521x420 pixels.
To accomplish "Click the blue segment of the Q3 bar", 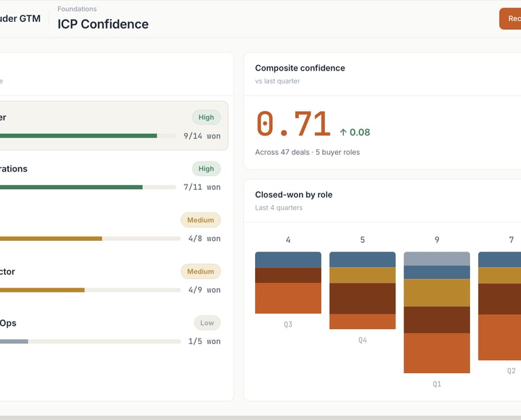I will pyautogui.click(x=288, y=259).
